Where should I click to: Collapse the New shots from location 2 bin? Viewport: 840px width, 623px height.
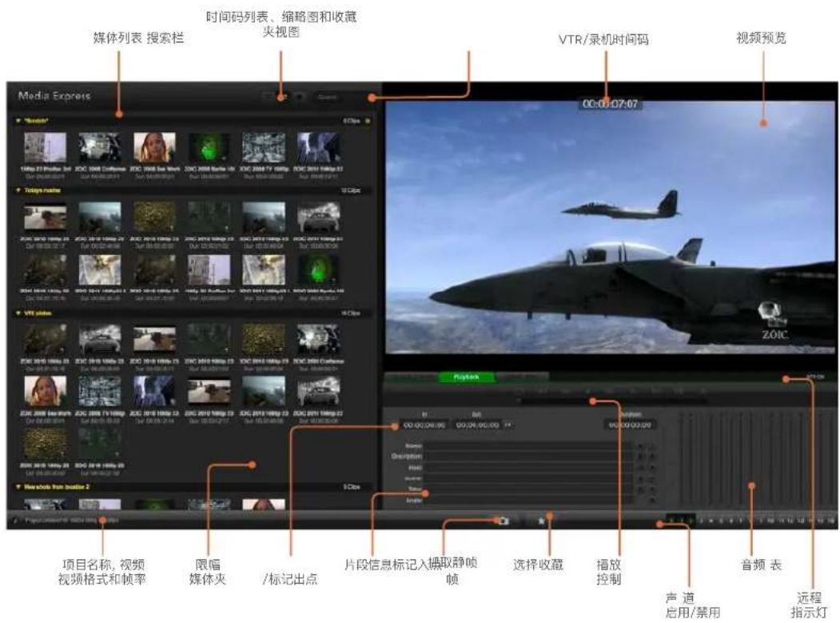coord(18,487)
